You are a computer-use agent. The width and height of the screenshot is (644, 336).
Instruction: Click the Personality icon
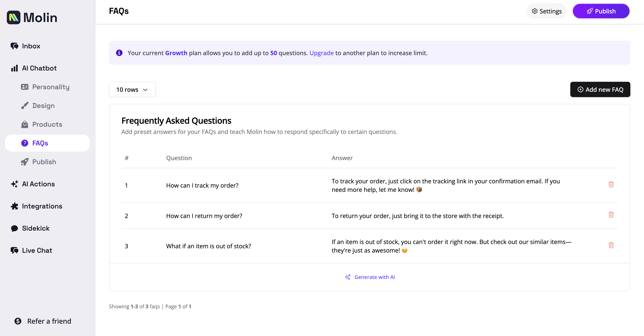pyautogui.click(x=25, y=87)
